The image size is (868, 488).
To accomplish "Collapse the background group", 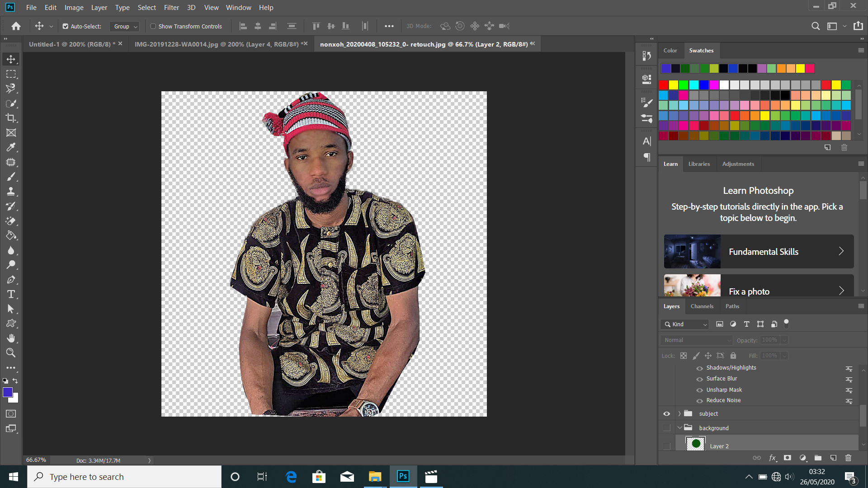I will 679,428.
